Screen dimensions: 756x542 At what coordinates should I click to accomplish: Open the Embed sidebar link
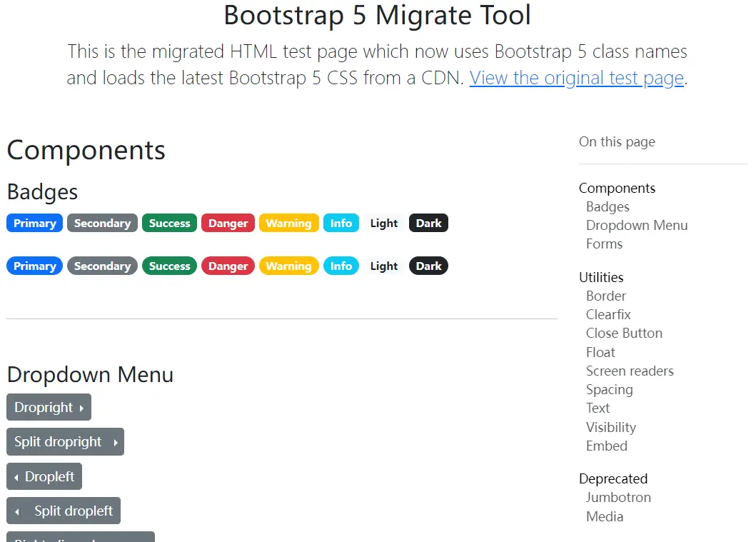pyautogui.click(x=607, y=446)
